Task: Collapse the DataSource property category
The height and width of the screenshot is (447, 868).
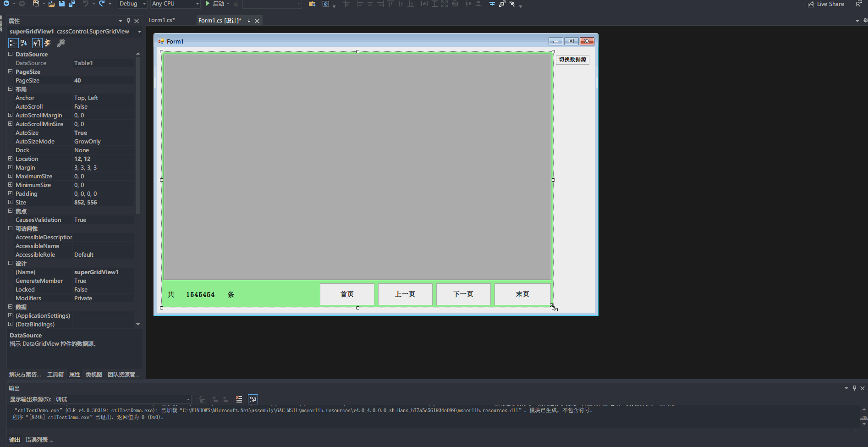Action: (x=10, y=54)
